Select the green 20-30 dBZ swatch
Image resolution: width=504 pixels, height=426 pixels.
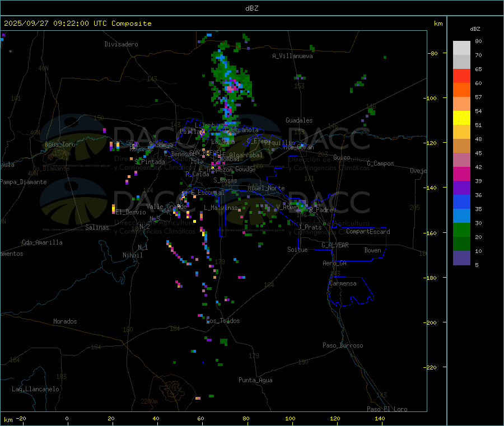pyautogui.click(x=461, y=230)
